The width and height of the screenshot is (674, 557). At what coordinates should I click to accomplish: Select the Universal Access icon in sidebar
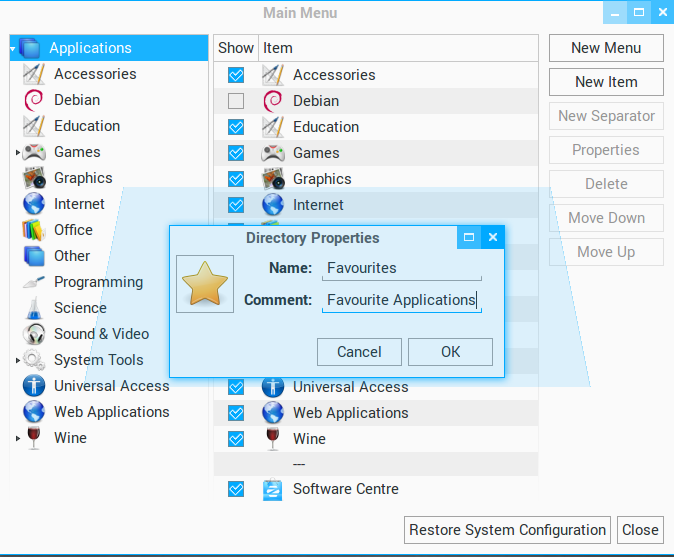[34, 386]
